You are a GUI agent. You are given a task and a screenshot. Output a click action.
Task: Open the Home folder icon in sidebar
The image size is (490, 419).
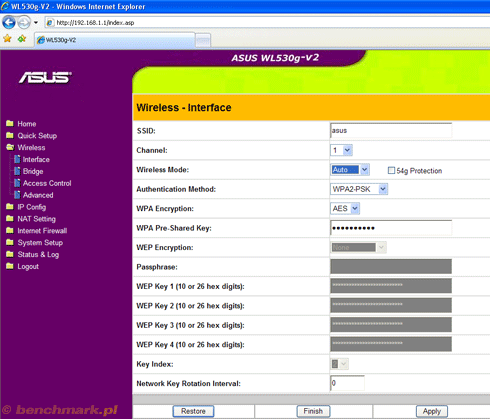pos(10,124)
